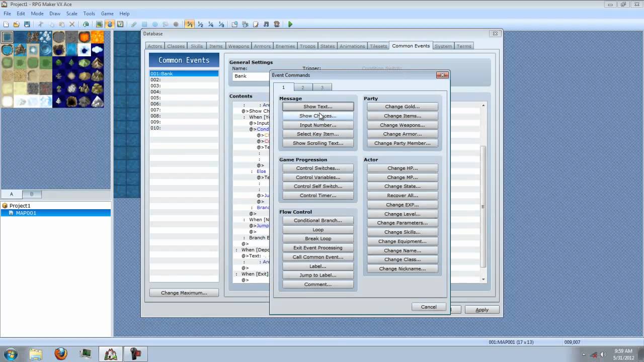Set map zoom to 1/8 scale
Screen dimensions: 644x362
[221, 24]
